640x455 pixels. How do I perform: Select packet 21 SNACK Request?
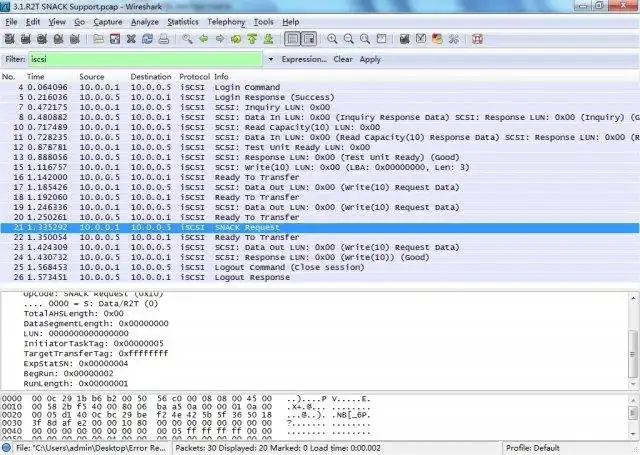[320, 227]
